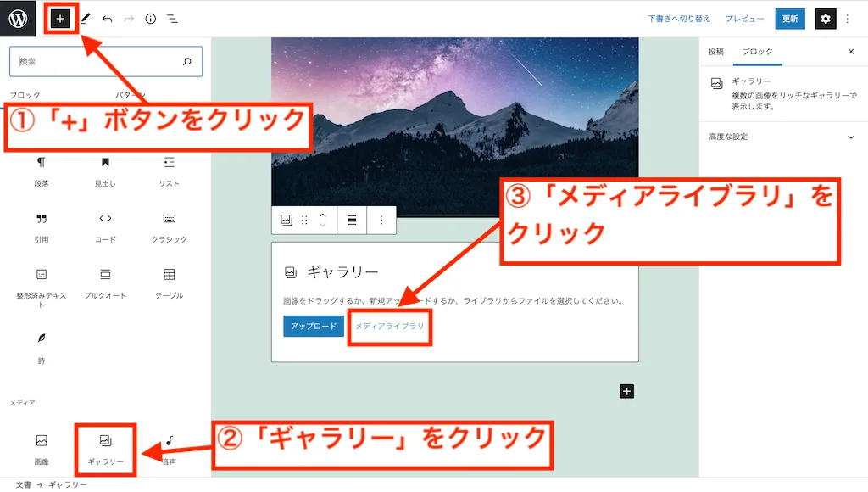
Task: Insert a 詩 verse block
Action: pyautogui.click(x=42, y=349)
